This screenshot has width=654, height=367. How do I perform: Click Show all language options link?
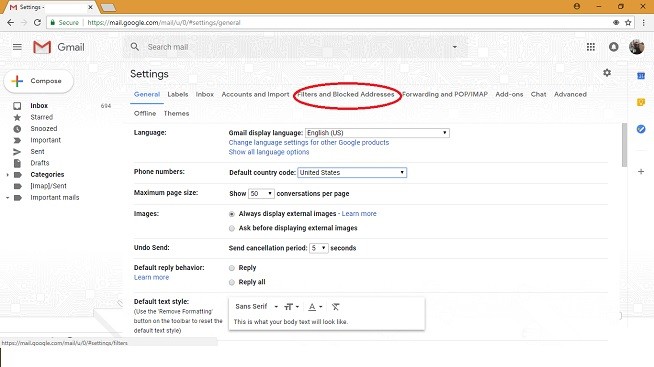[269, 152]
